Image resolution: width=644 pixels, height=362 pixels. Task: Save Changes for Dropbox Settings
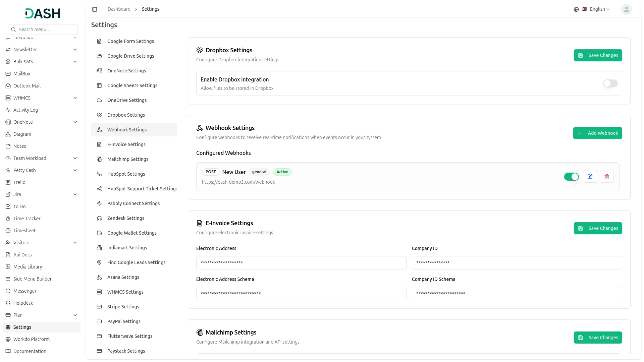(x=598, y=55)
